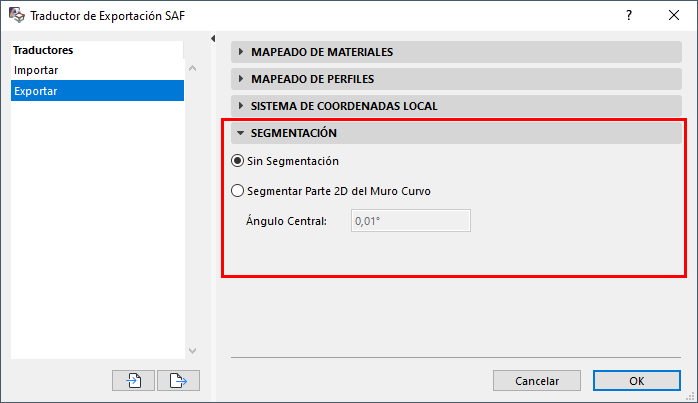
Task: Click the Cancelar button
Action: (537, 381)
